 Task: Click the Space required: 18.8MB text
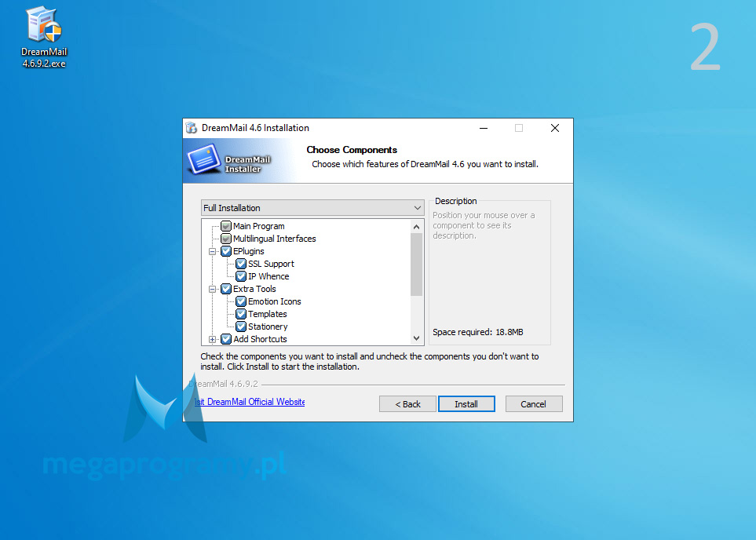478,332
